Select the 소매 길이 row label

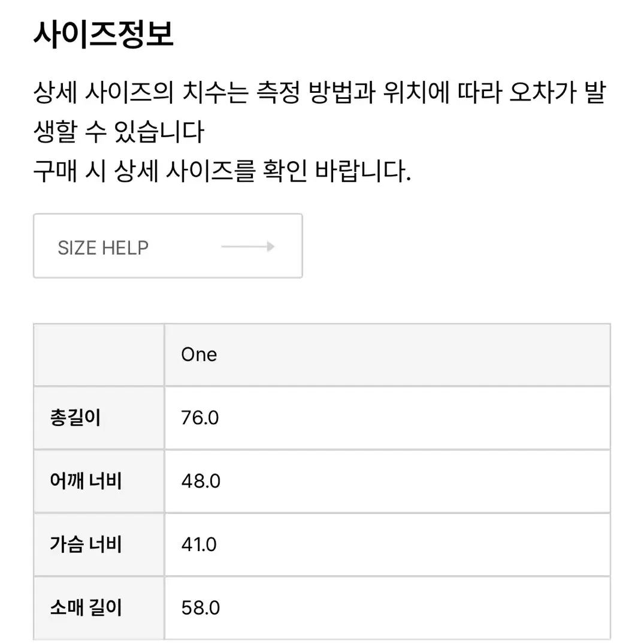click(86, 607)
